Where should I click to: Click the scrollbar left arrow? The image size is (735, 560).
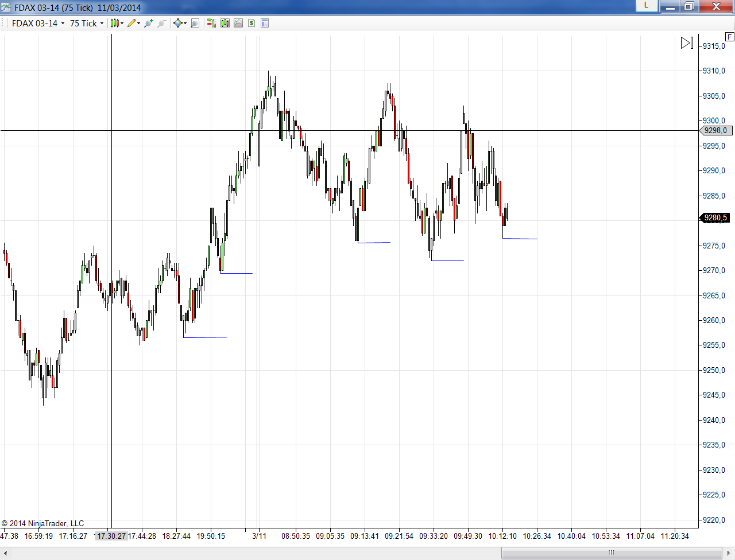(6, 553)
